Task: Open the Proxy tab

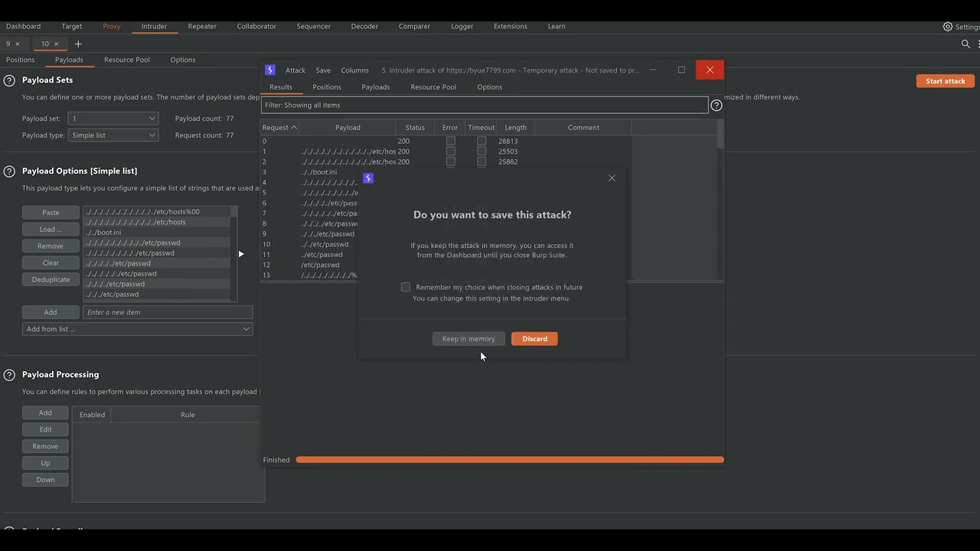Action: [x=112, y=27]
